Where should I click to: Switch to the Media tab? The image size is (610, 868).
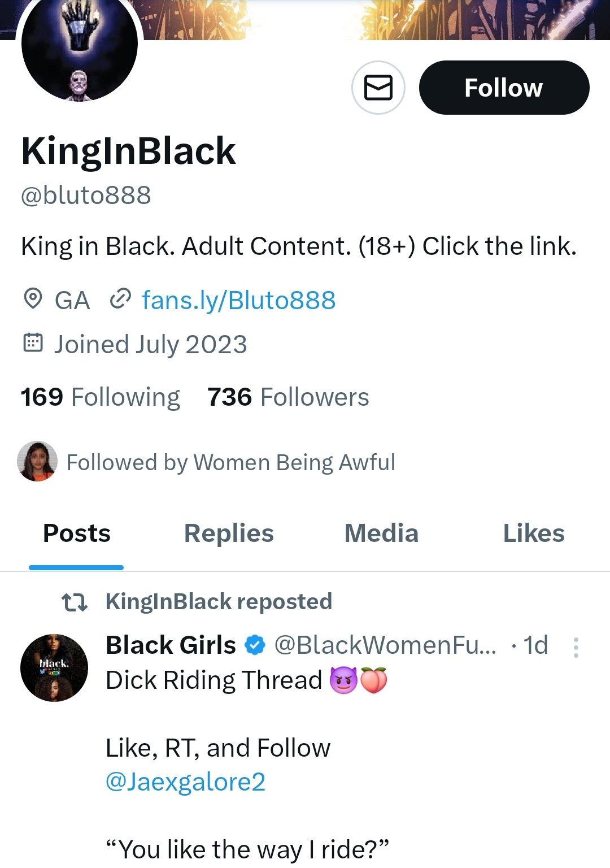tap(381, 533)
